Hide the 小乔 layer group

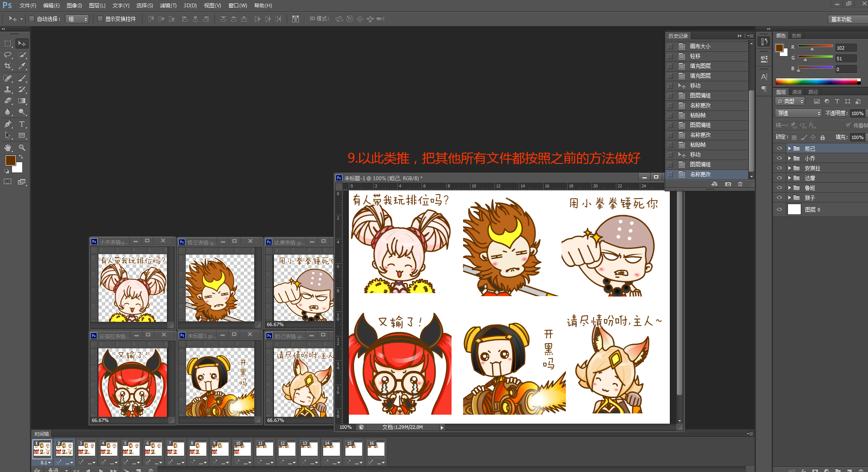click(x=779, y=158)
